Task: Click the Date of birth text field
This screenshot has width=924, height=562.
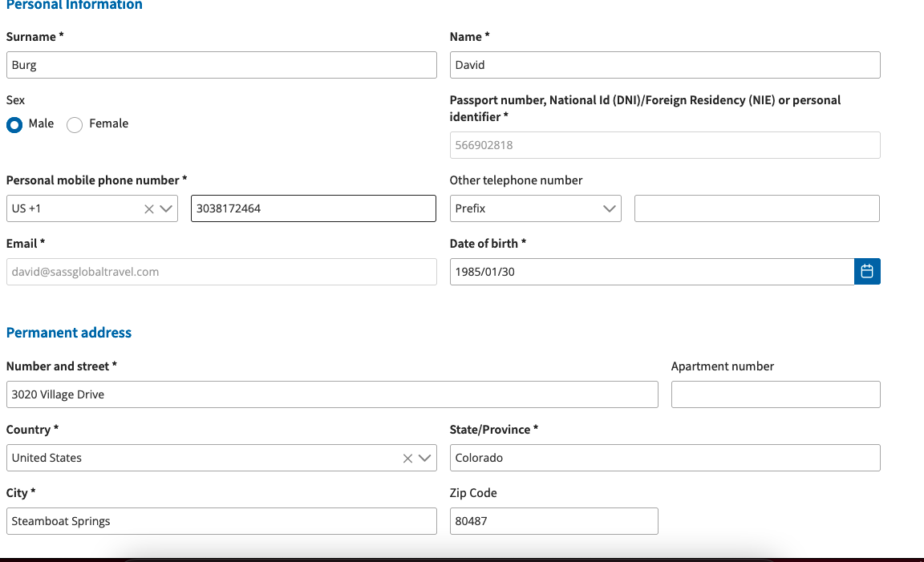Action: (651, 272)
